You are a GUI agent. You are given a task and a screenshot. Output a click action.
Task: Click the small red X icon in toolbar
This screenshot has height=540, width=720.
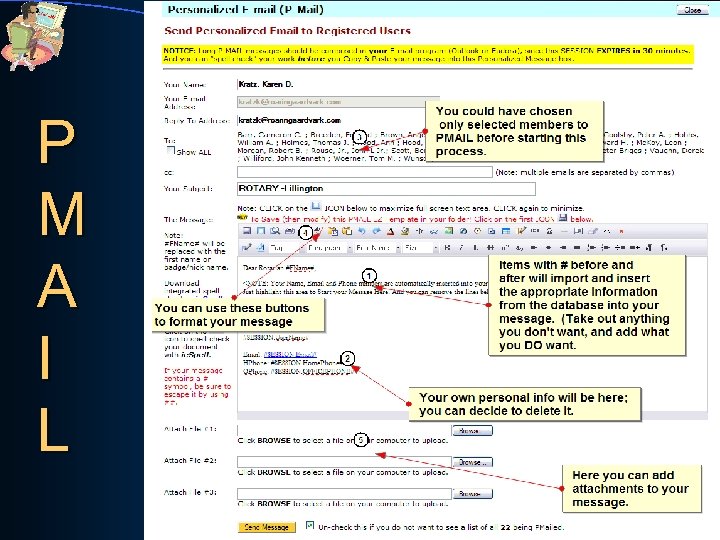click(x=621, y=231)
